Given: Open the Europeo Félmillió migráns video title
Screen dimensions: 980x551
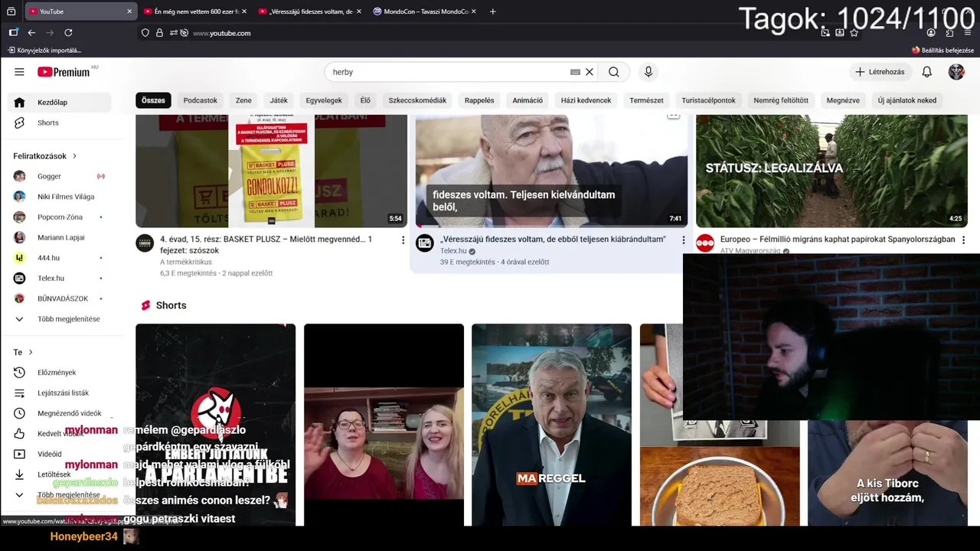Looking at the screenshot, I should coord(838,240).
